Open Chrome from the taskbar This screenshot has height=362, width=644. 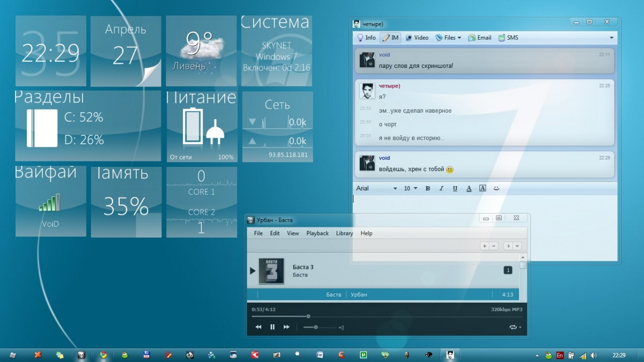(103, 355)
